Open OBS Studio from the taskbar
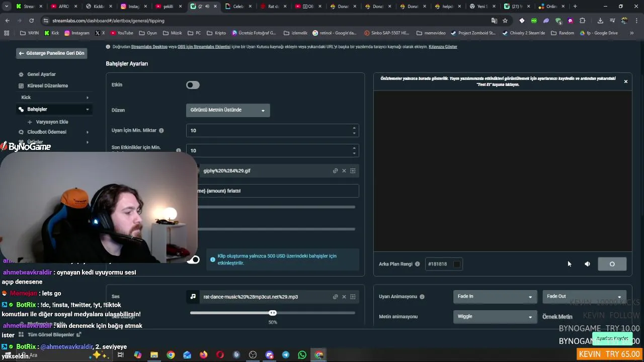 (253, 355)
